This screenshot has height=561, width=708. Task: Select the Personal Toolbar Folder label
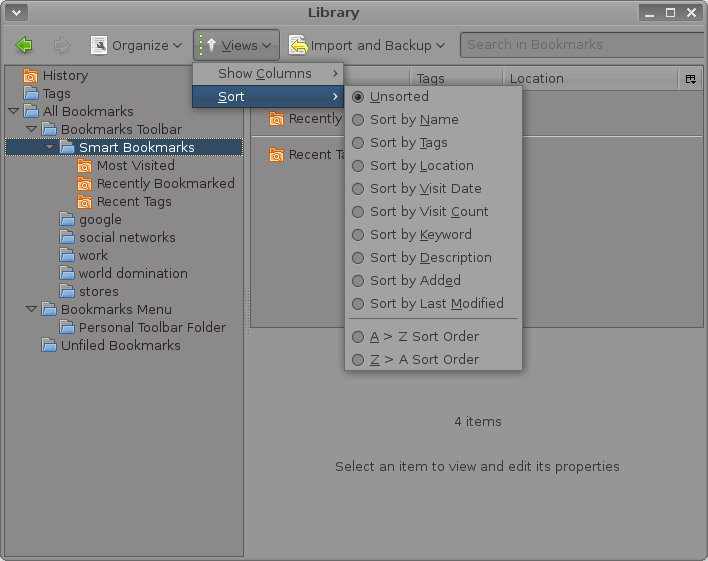pyautogui.click(x=152, y=327)
